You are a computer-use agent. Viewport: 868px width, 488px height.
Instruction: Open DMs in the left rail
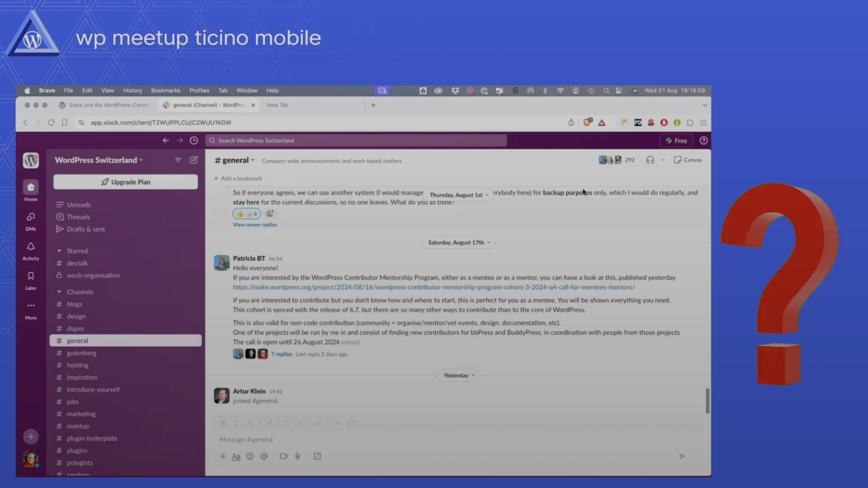(31, 217)
